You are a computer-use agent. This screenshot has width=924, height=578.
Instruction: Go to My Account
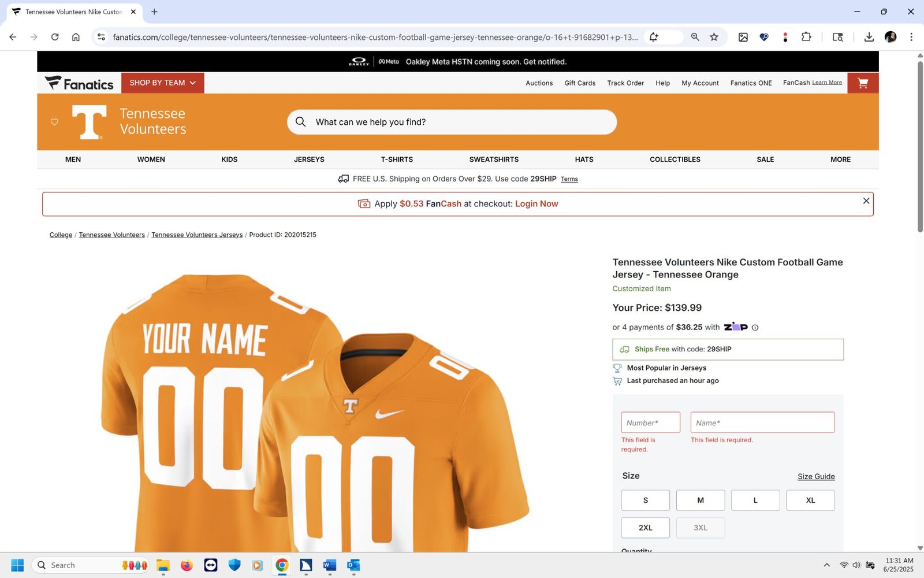[x=700, y=83]
